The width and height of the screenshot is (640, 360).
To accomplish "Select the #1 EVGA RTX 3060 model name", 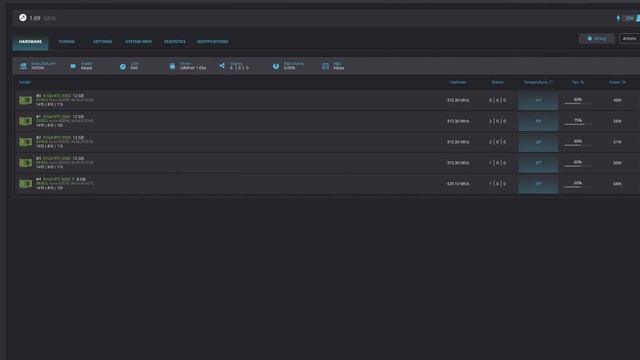I will [x=60, y=116].
